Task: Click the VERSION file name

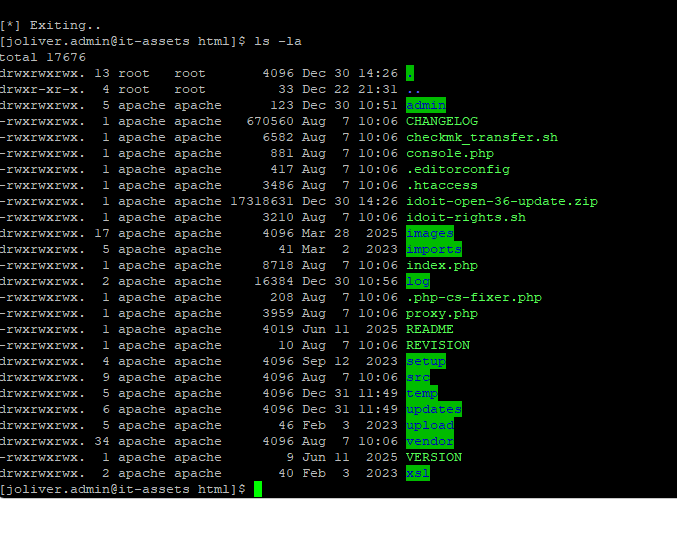Action: [x=433, y=457]
